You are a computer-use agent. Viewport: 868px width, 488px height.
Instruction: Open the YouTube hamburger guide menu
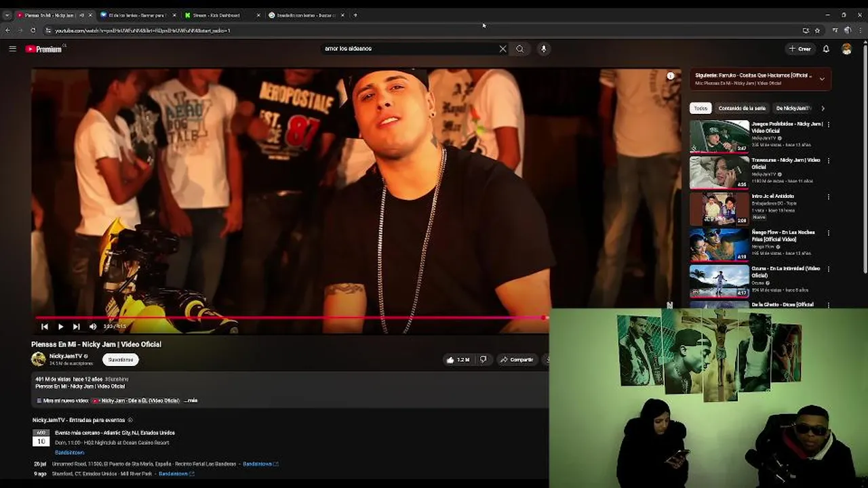coord(12,49)
